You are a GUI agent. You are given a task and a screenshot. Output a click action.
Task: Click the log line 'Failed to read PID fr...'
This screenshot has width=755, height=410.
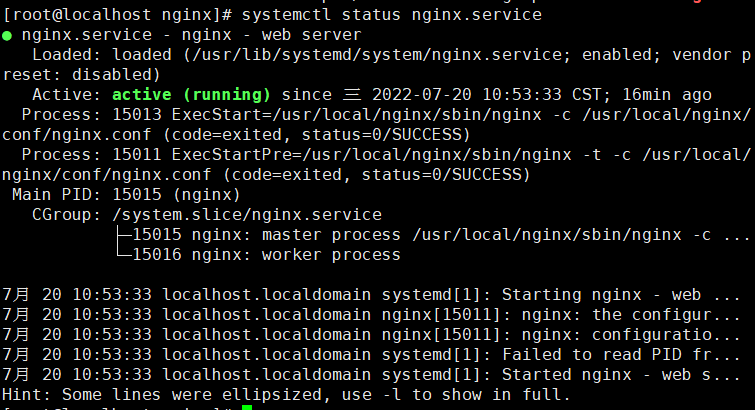(621, 355)
